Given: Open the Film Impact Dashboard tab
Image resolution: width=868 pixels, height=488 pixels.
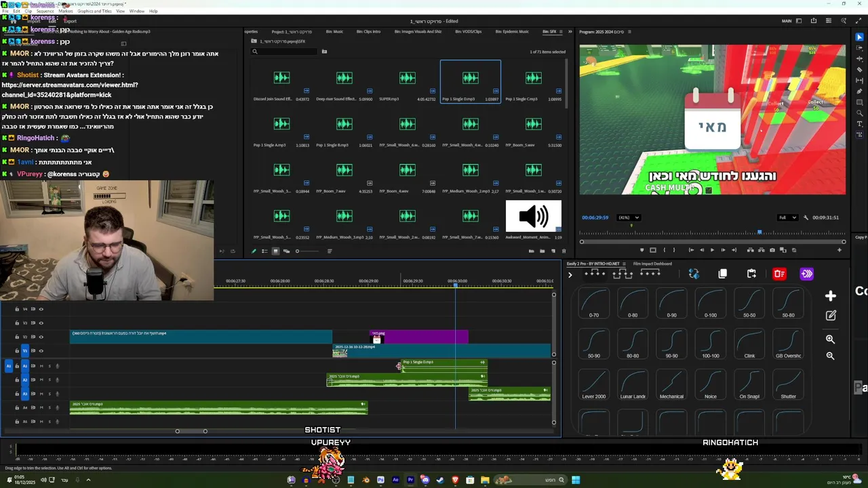Looking at the screenshot, I should tap(652, 264).
